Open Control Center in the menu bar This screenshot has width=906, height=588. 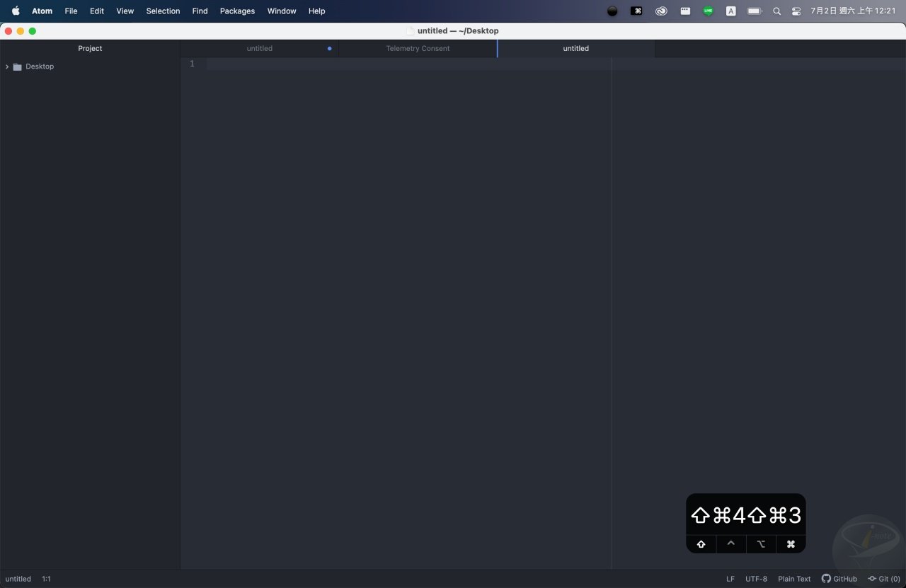[x=796, y=11]
